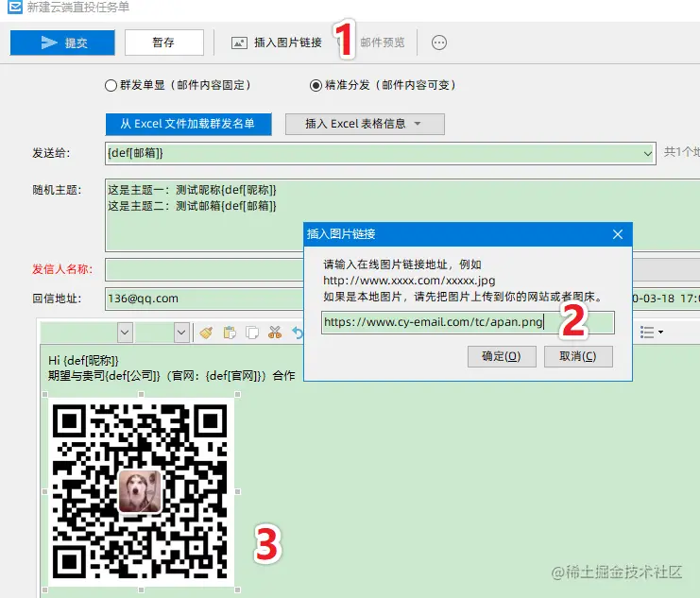Click the copy icon in editor toolbar

click(252, 333)
